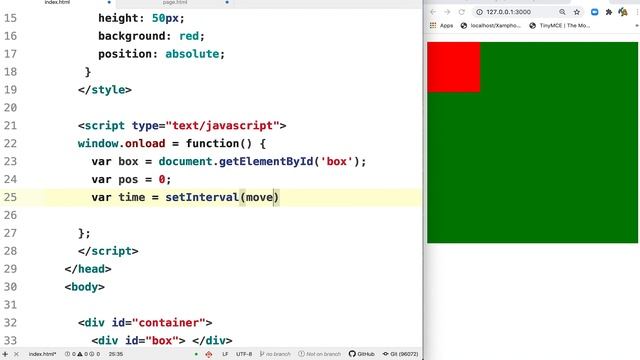Screen dimensions: 640x360
Task: Change the UTF-8 encoding setting
Action: click(x=244, y=354)
